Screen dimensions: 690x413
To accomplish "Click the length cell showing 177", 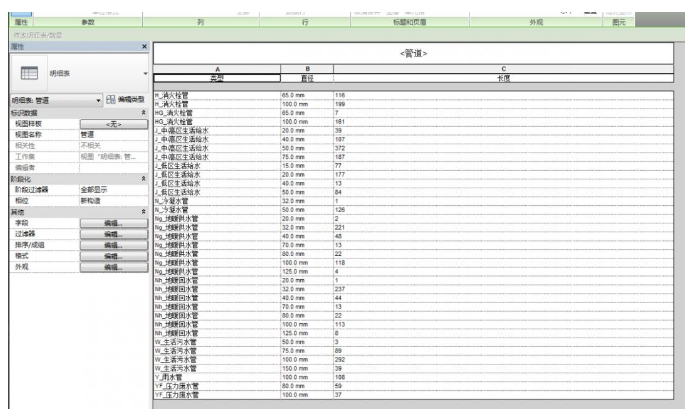I will (503, 175).
